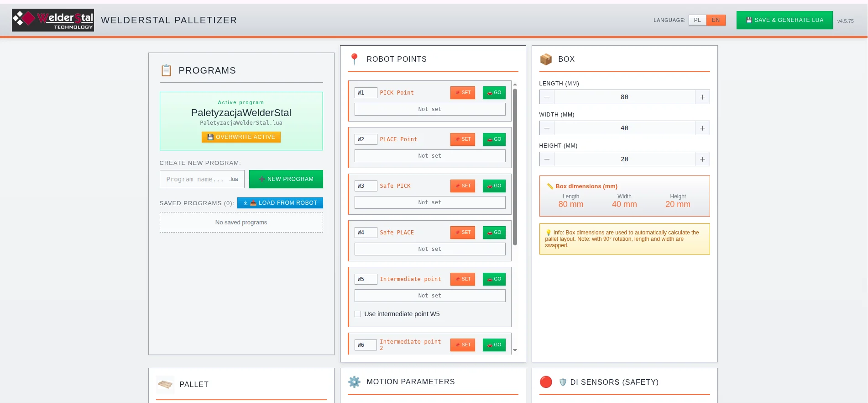Click Save & Generate LUA button
The height and width of the screenshot is (403, 868).
[784, 20]
